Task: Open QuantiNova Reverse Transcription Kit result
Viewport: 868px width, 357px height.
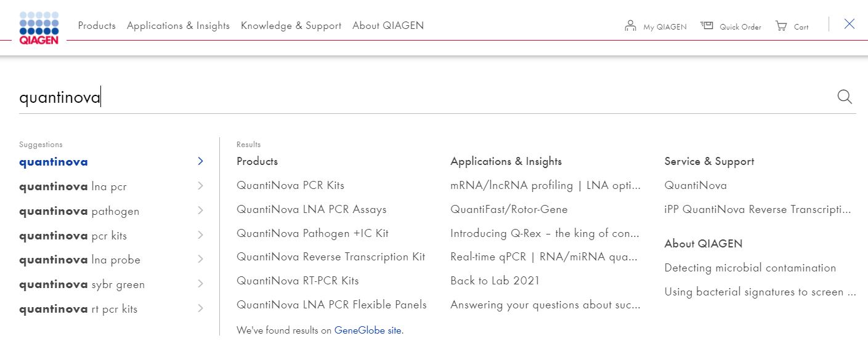Action: [x=331, y=257]
